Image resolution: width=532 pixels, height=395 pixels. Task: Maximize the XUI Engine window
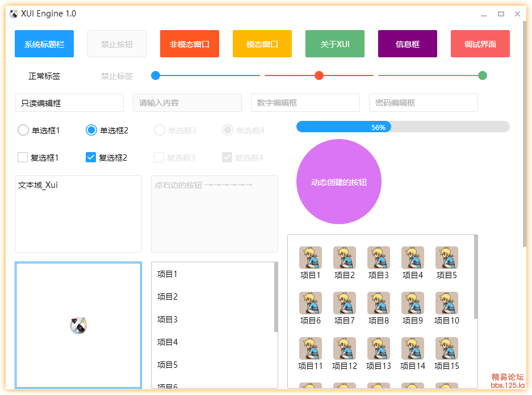(x=501, y=14)
